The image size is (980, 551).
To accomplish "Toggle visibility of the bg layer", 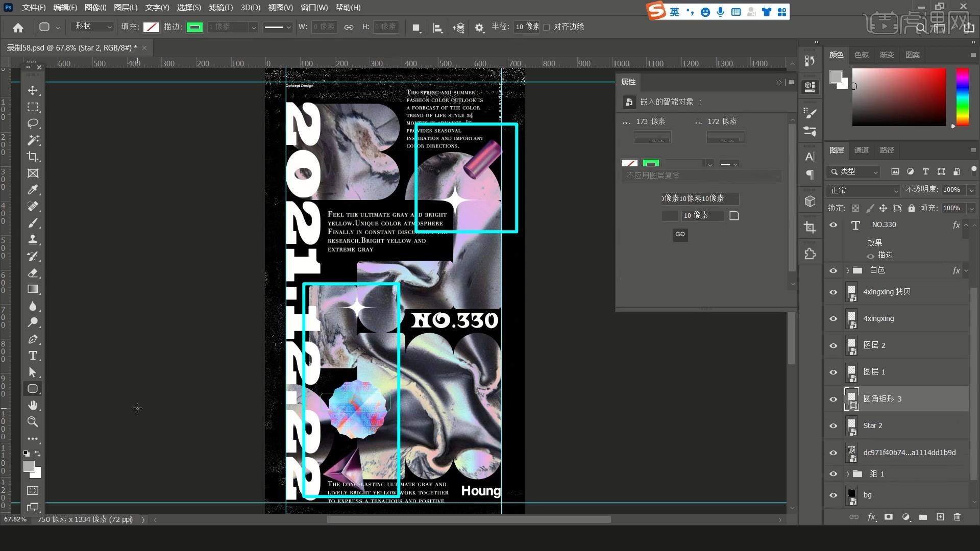I will point(834,495).
